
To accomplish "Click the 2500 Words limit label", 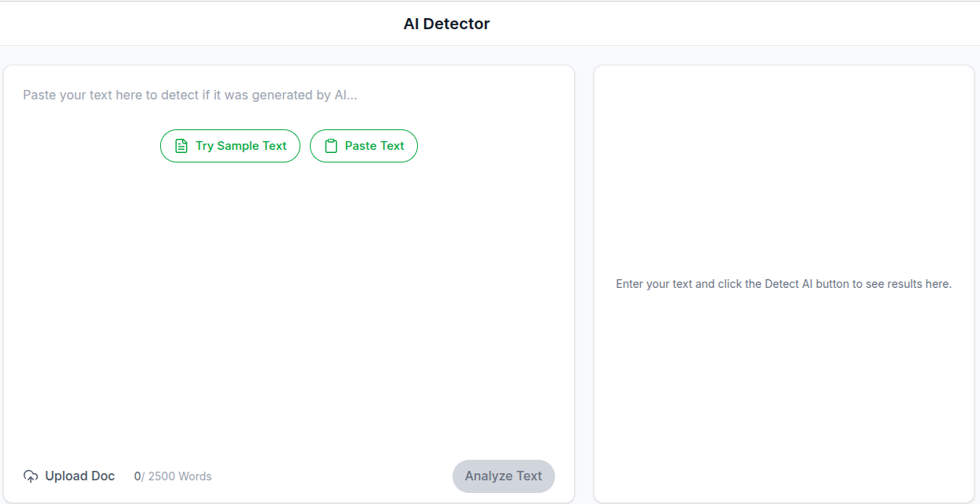I will [x=180, y=476].
